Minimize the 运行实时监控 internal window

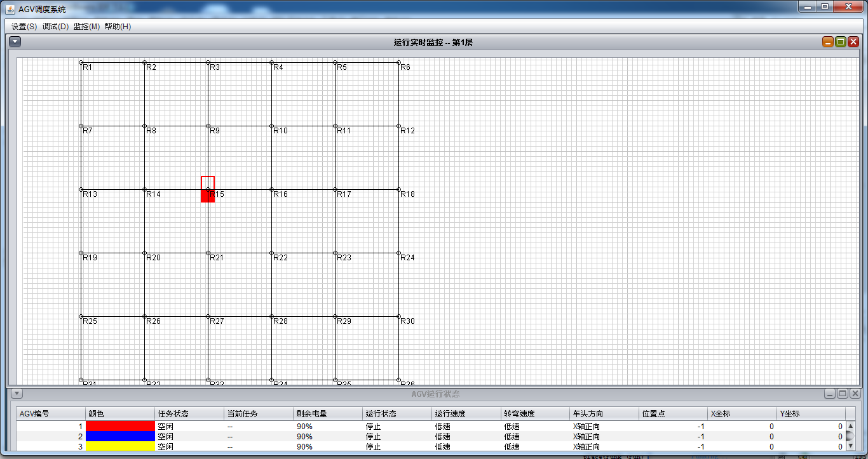coord(828,42)
